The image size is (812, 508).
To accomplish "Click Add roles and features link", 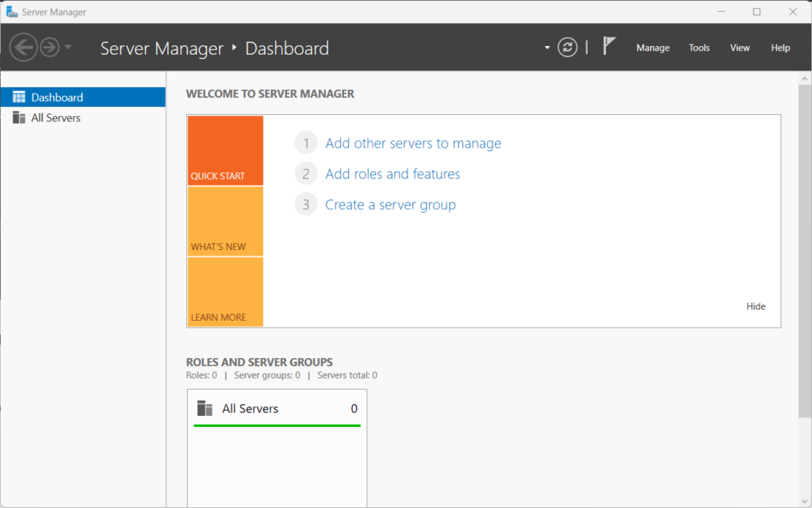I will tap(393, 174).
